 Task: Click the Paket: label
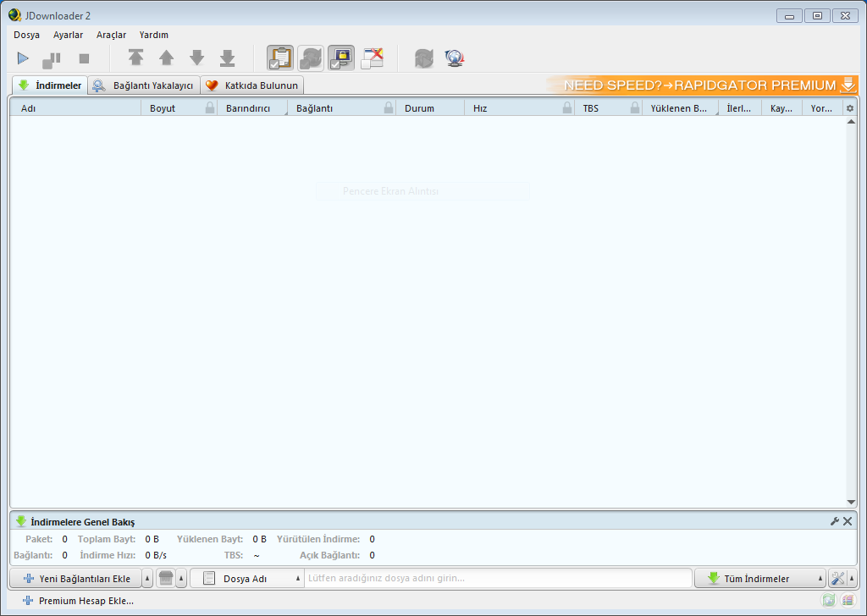click(39, 539)
